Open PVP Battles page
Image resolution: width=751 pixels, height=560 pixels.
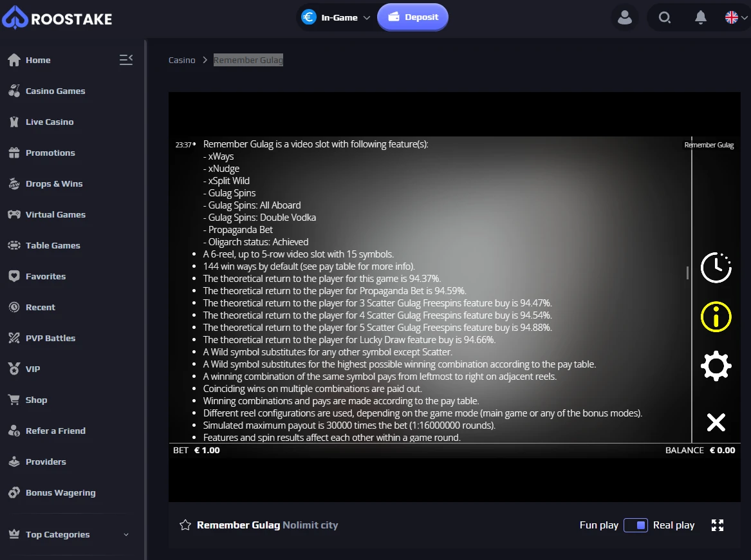50,338
